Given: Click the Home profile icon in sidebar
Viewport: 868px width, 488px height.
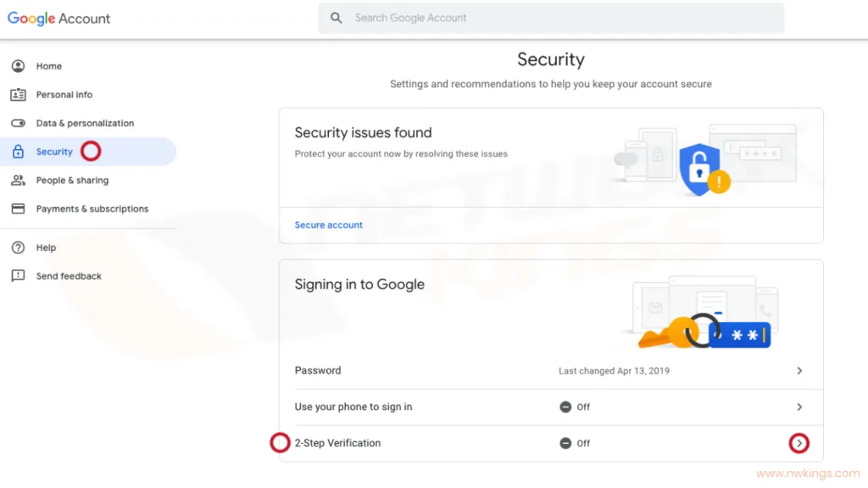Looking at the screenshot, I should (x=18, y=66).
